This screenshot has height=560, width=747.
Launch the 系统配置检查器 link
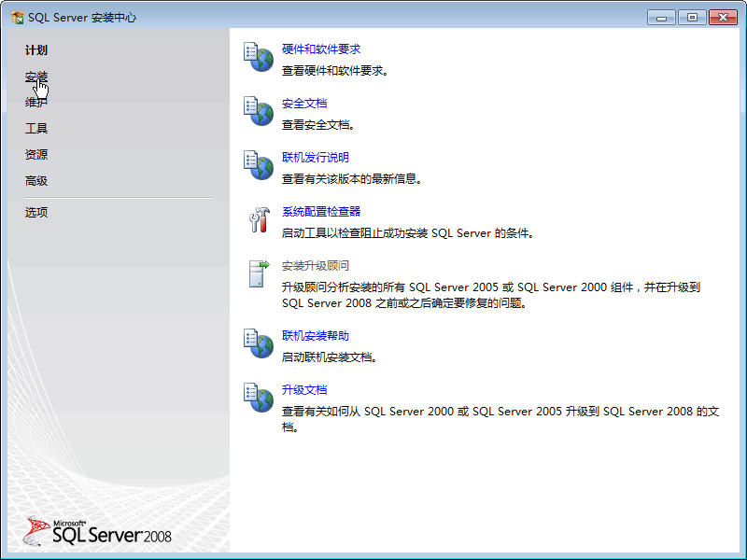[321, 212]
